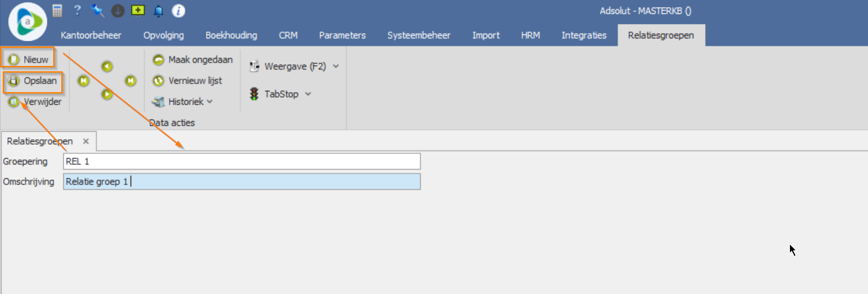Save the record with Opslaan
Screen dimensions: 868x294
pos(33,81)
